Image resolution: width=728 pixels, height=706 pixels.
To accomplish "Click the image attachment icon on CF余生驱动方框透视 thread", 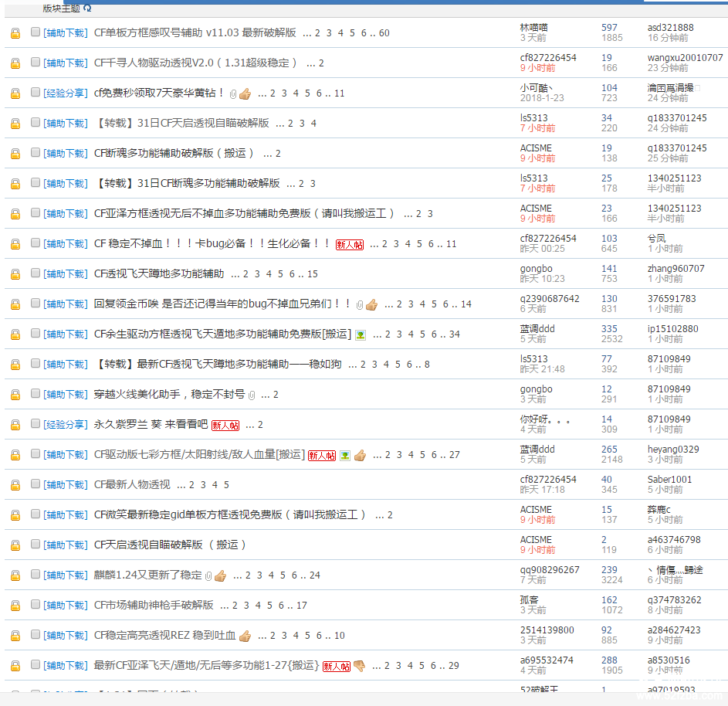I will (361, 335).
